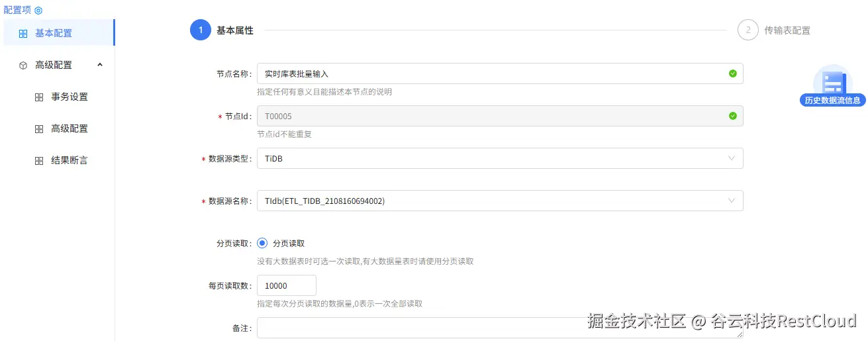Go to step 1 基本属性
This screenshot has width=868, height=341.
coord(222,30)
